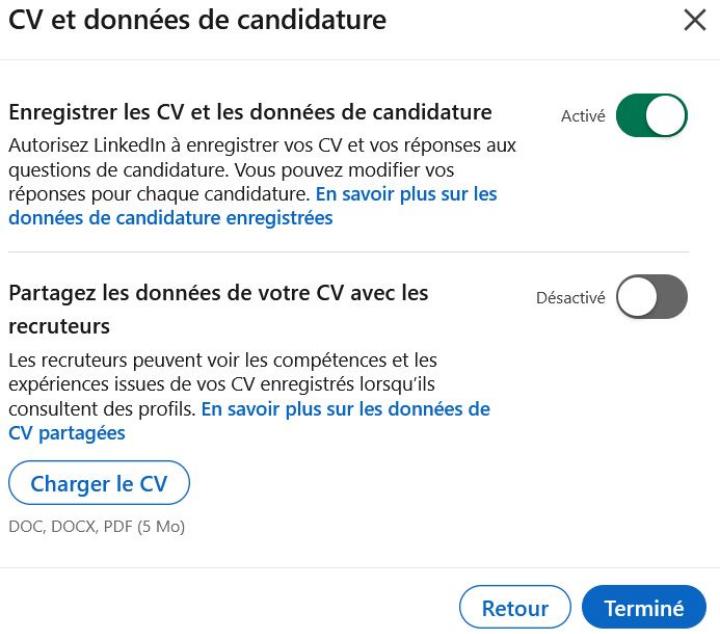Click the Partagez les données de votre CV heading
Image resolution: width=720 pixels, height=634 pixels.
[218, 292]
